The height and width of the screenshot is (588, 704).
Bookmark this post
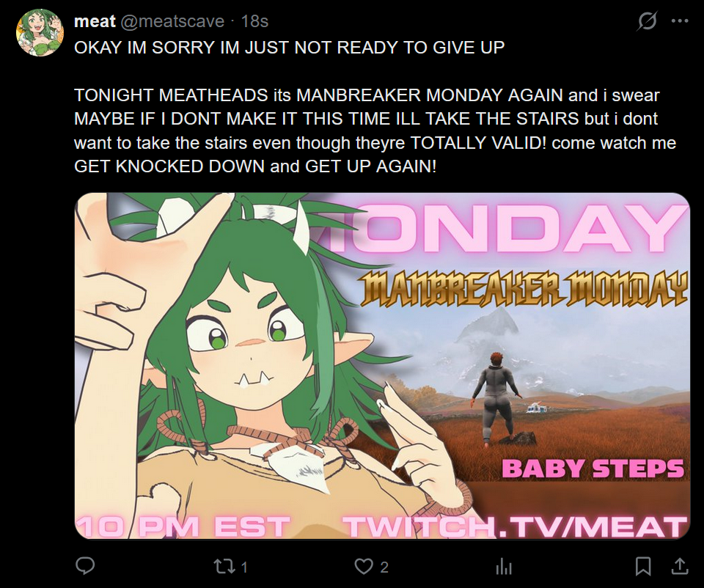(643, 567)
